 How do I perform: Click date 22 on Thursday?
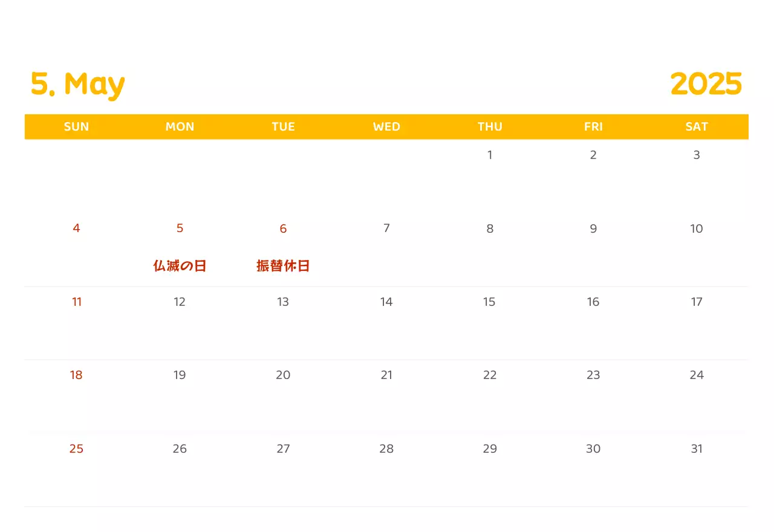pyautogui.click(x=490, y=375)
